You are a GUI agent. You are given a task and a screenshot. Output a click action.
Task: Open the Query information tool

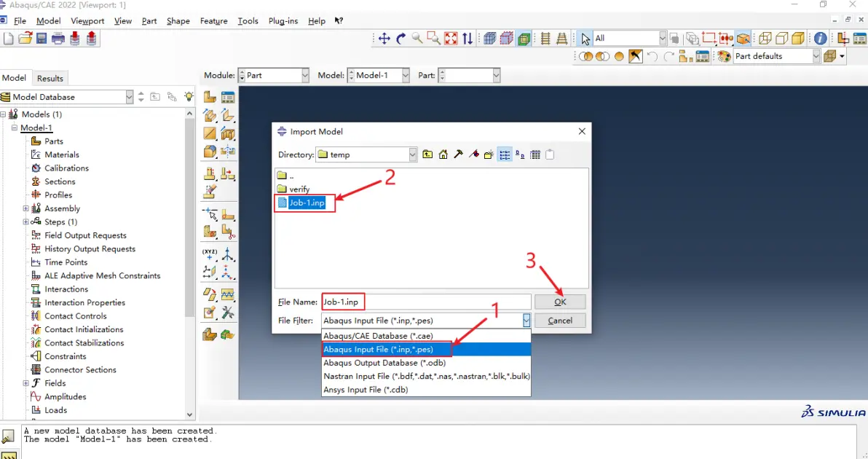(821, 38)
